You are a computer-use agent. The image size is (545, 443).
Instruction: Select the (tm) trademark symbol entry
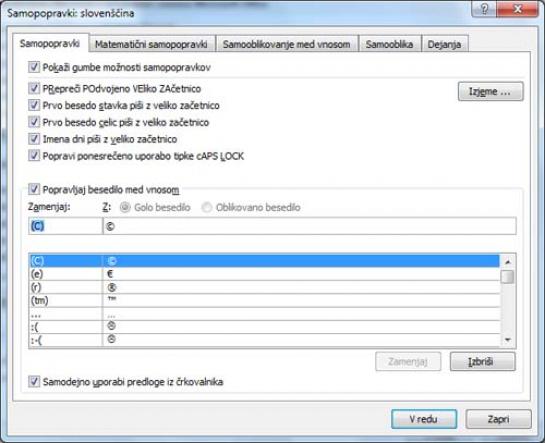(x=265, y=301)
